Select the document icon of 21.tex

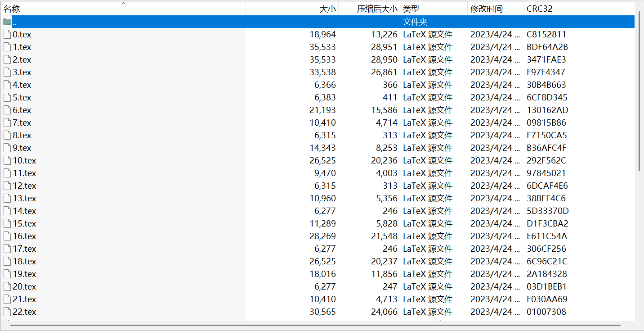pyautogui.click(x=7, y=299)
